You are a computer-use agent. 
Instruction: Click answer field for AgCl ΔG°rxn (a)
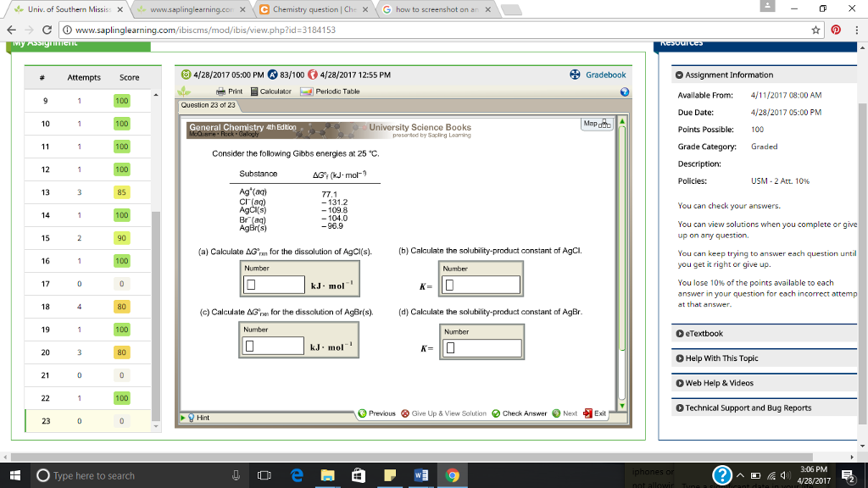pyautogui.click(x=274, y=285)
